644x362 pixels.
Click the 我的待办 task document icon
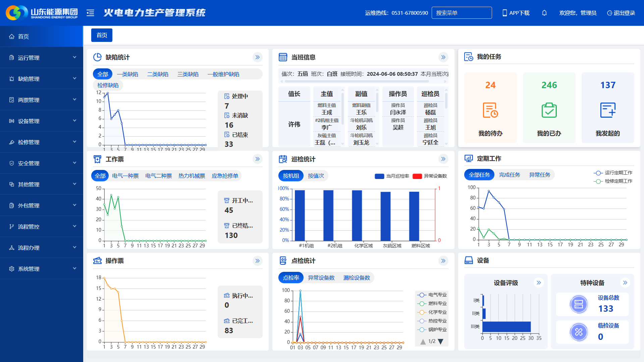490,110
